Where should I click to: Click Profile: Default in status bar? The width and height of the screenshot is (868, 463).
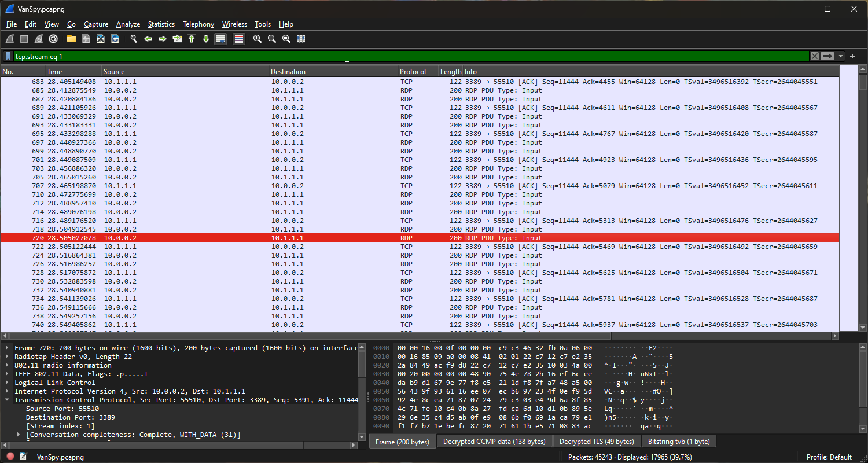click(x=829, y=457)
